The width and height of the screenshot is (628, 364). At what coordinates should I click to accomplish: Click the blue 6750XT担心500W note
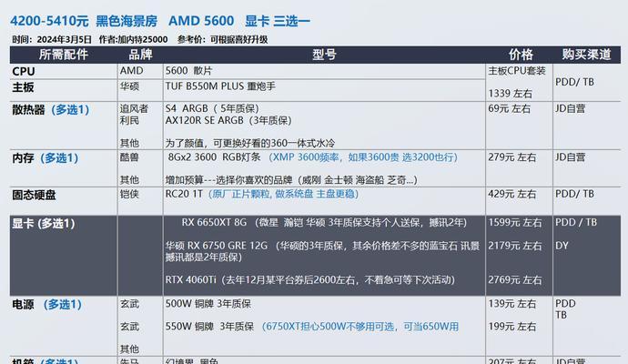pyautogui.click(x=360, y=327)
